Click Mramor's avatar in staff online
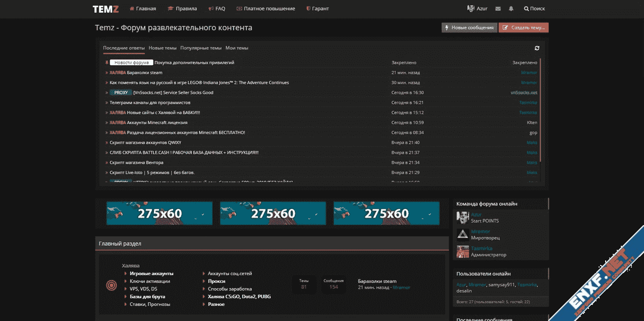Screen dimensions: 644x321 462,234
